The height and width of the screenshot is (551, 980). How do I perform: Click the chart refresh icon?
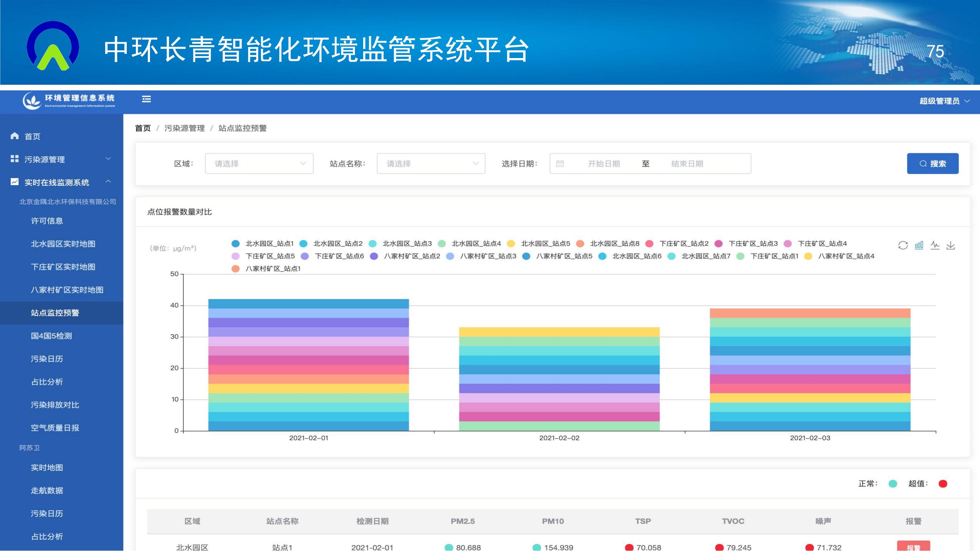click(903, 245)
